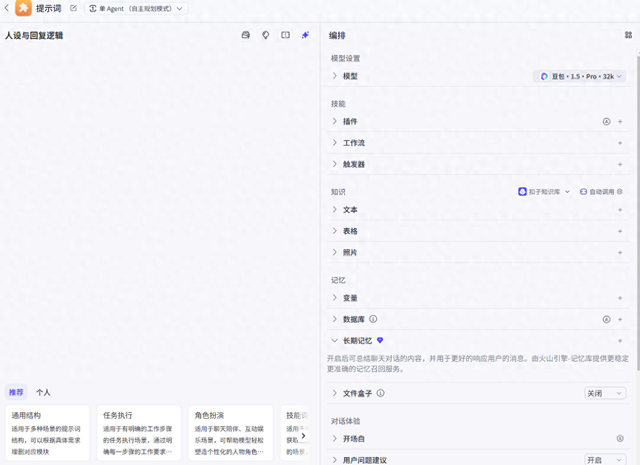Add a variable via 变量 plus icon
This screenshot has height=465, width=640.
point(620,298)
